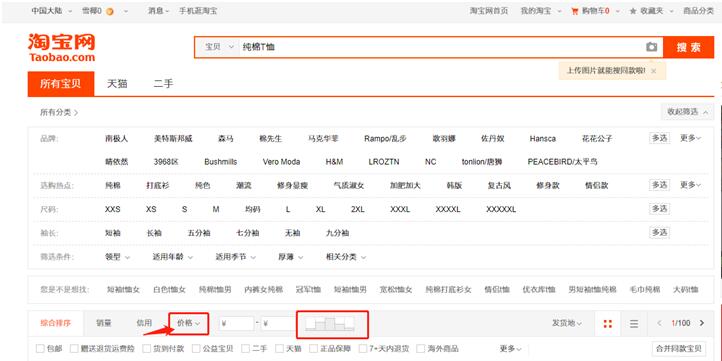722x361 pixels.
Task: Tick the 海外商品 checkbox
Action: (x=420, y=349)
